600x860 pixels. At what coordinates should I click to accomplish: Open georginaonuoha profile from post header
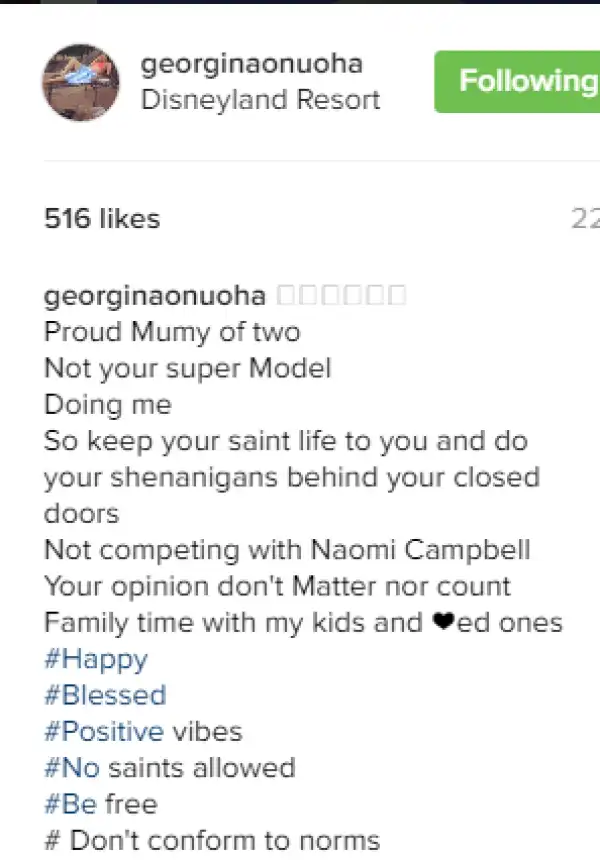(x=251, y=65)
